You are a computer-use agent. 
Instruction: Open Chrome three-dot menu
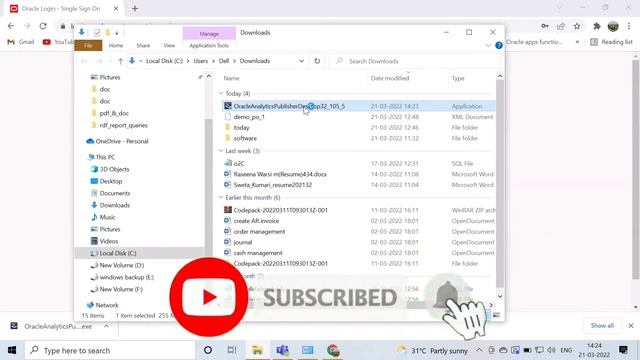click(629, 26)
